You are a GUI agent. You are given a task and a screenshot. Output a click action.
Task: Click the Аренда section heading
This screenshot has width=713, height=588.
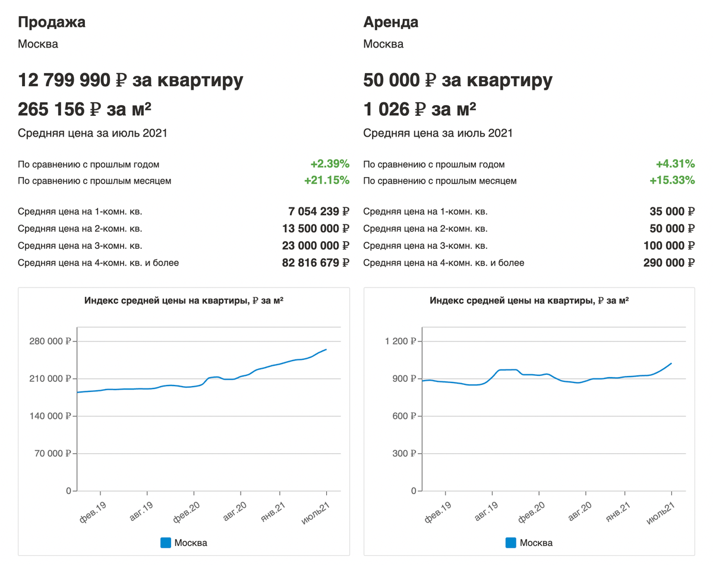click(390, 23)
